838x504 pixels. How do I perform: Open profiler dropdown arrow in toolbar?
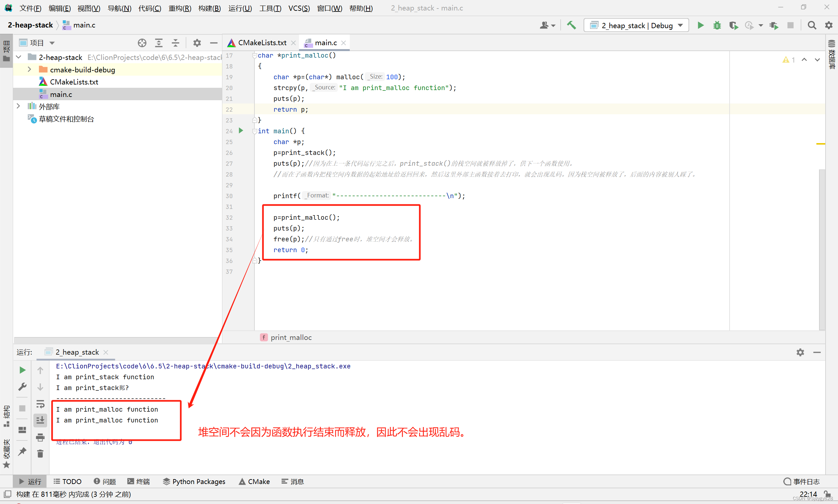click(x=761, y=26)
